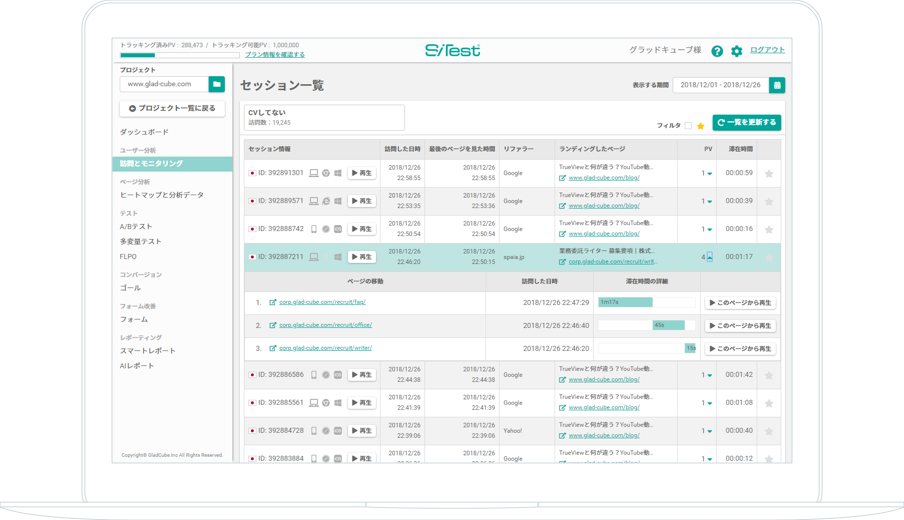Star session ID 392886586 as favorite
Screen dimensions: 904x520
(769, 376)
